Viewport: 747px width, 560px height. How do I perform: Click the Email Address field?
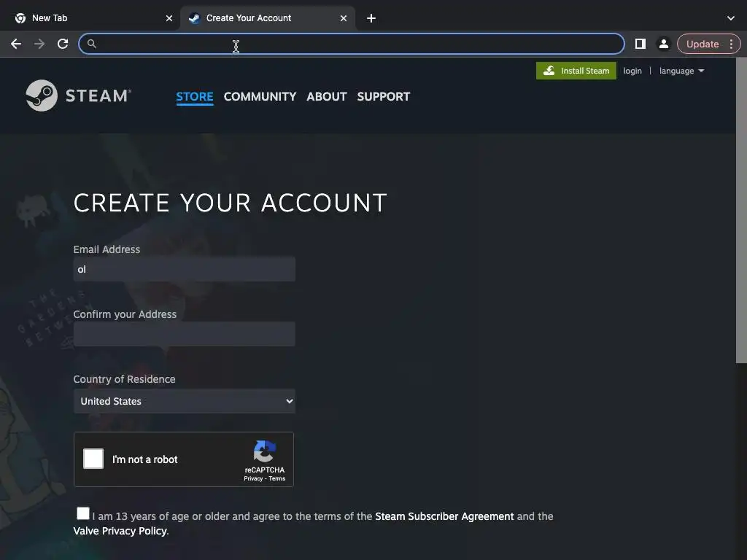185,269
